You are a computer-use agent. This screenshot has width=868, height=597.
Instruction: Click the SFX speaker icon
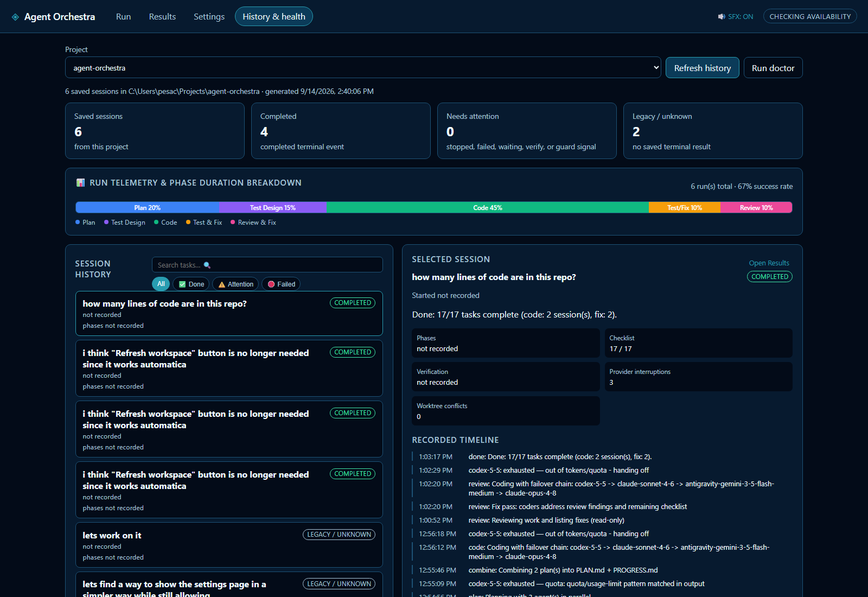pyautogui.click(x=722, y=17)
